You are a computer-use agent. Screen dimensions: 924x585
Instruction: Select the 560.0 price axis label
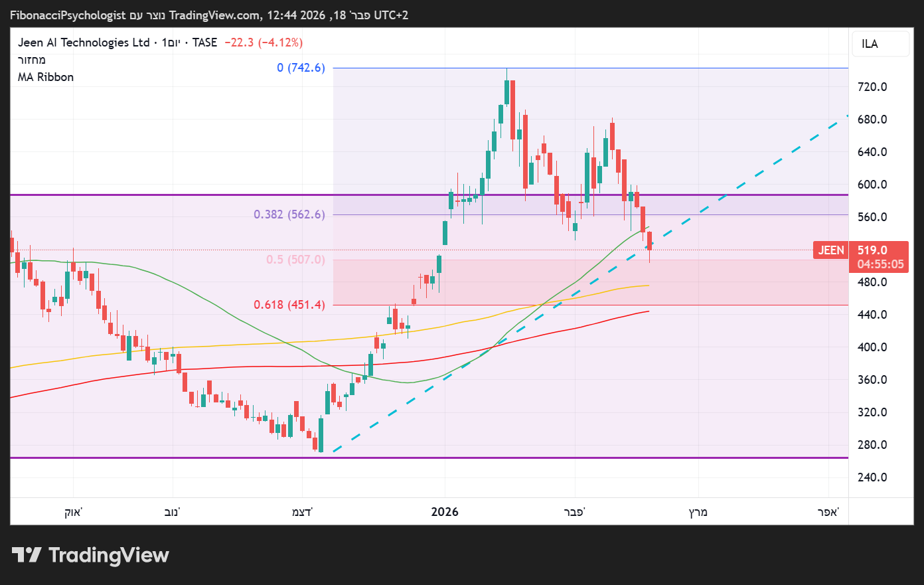tap(872, 217)
